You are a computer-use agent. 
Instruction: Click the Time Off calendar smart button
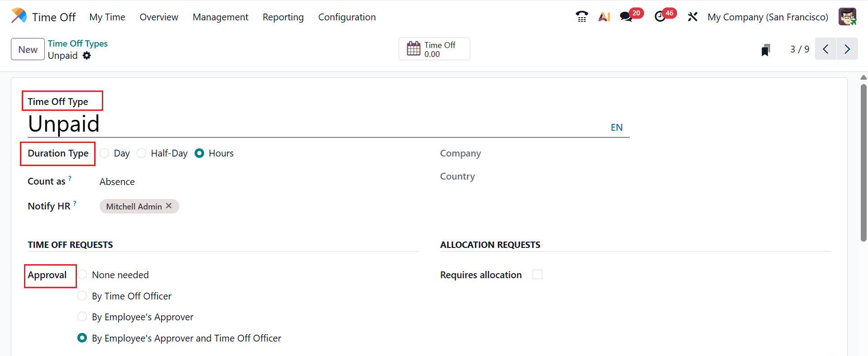(434, 48)
